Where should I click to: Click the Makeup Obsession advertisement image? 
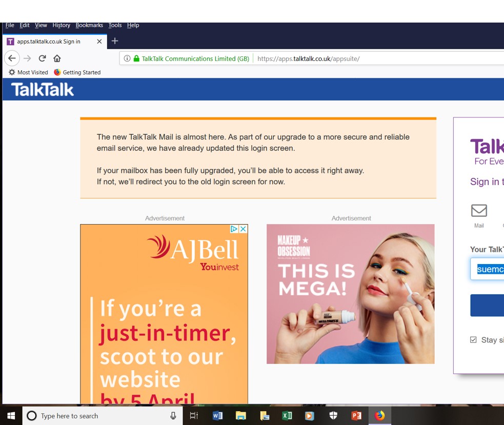pyautogui.click(x=350, y=294)
